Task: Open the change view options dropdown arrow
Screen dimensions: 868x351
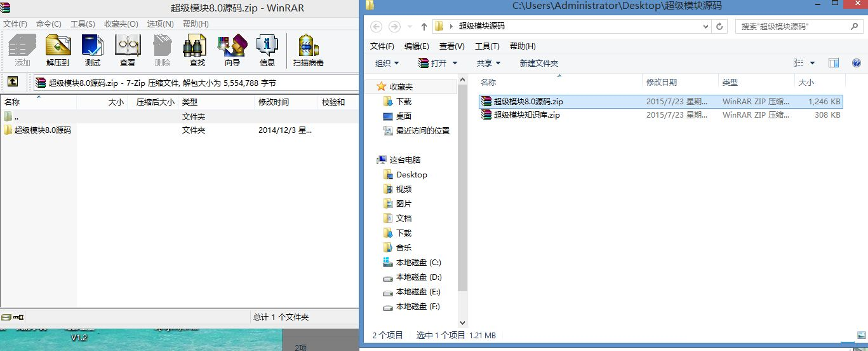Action: pos(812,63)
